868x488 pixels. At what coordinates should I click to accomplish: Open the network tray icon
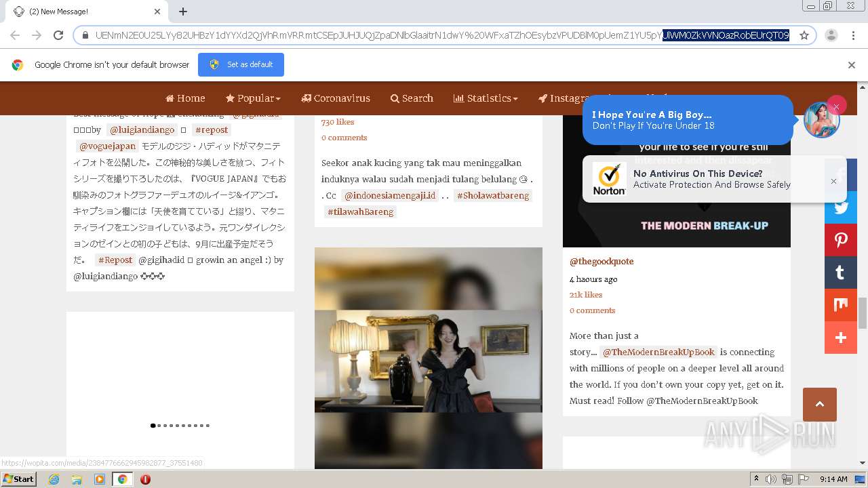tap(787, 479)
